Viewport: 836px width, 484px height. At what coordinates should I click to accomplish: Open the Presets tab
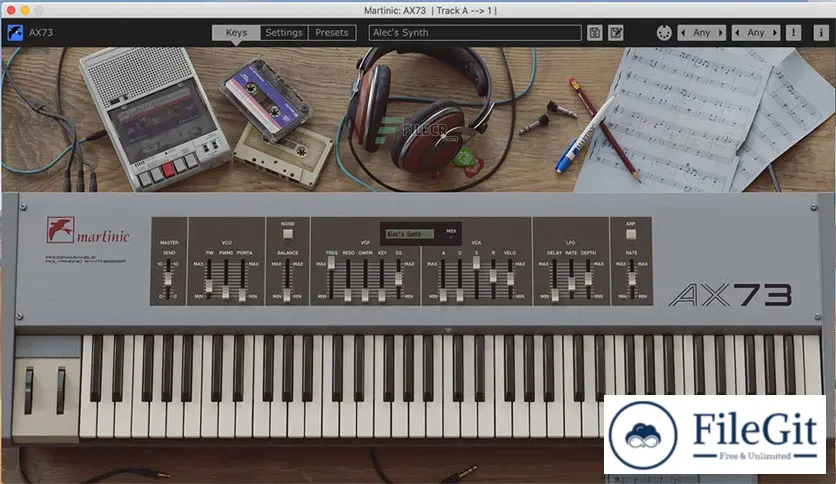(x=332, y=33)
